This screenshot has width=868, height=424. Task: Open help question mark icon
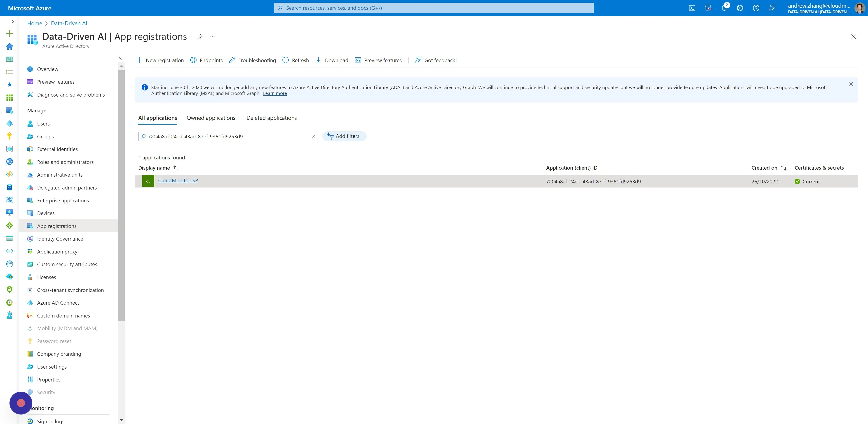click(x=756, y=8)
